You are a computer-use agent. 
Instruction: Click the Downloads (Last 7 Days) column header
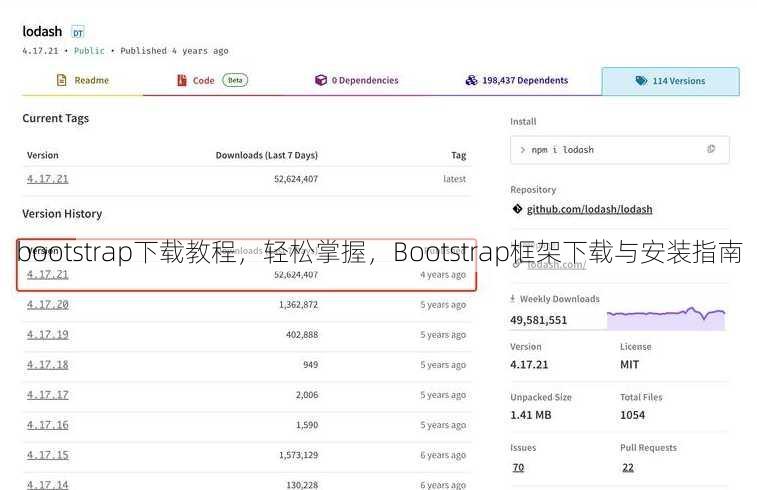pyautogui.click(x=266, y=155)
